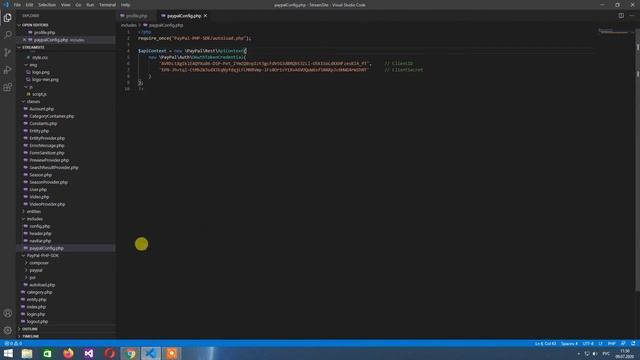Open the Windows Start menu
Viewport: 640px width, 360px height.
click(x=8, y=353)
